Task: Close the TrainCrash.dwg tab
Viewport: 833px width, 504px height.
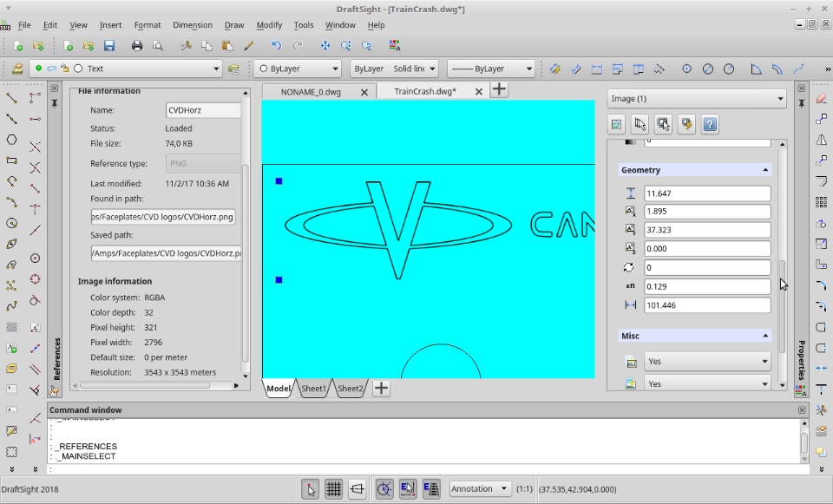Action: (x=479, y=92)
